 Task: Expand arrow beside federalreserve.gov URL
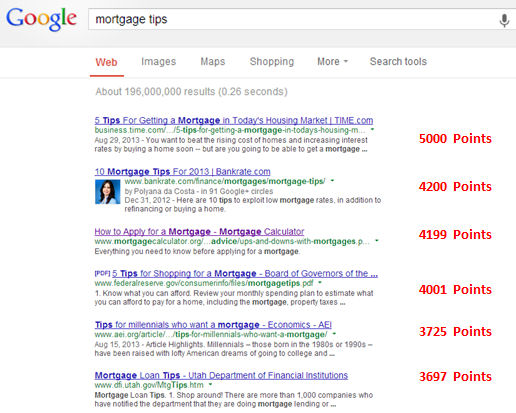[320, 283]
